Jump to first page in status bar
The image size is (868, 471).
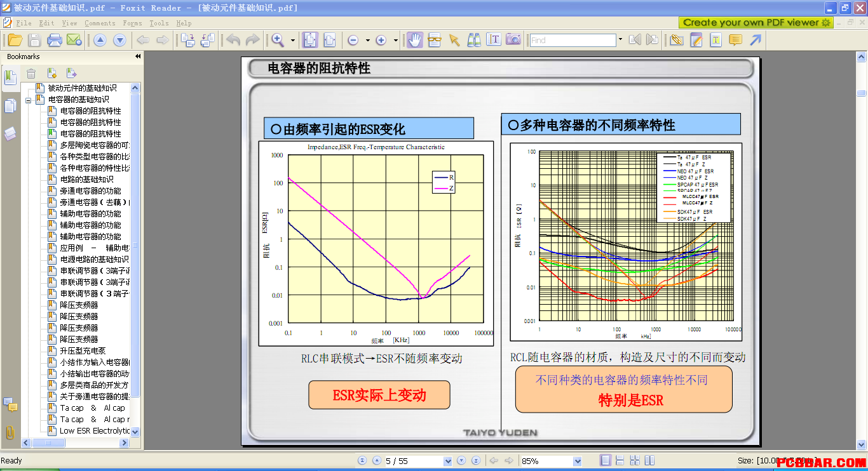click(x=362, y=461)
